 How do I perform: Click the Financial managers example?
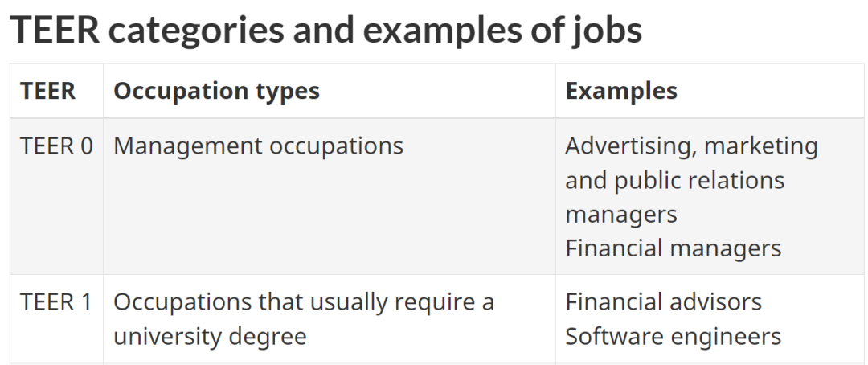coord(674,248)
